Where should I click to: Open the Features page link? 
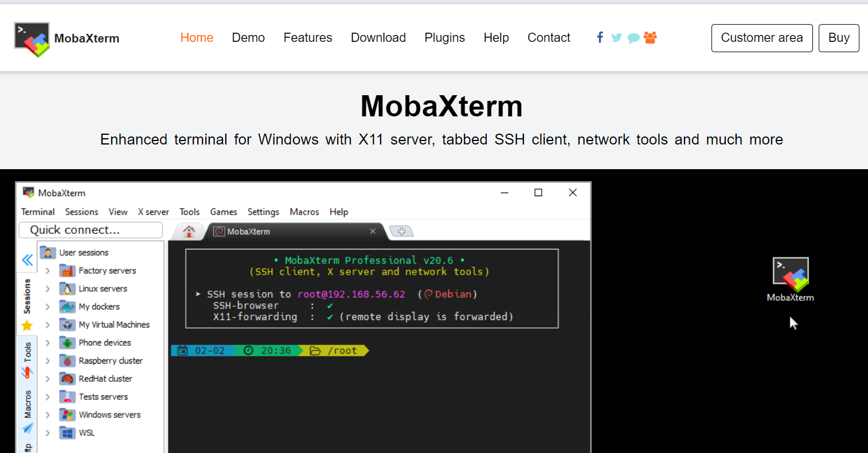click(x=308, y=38)
